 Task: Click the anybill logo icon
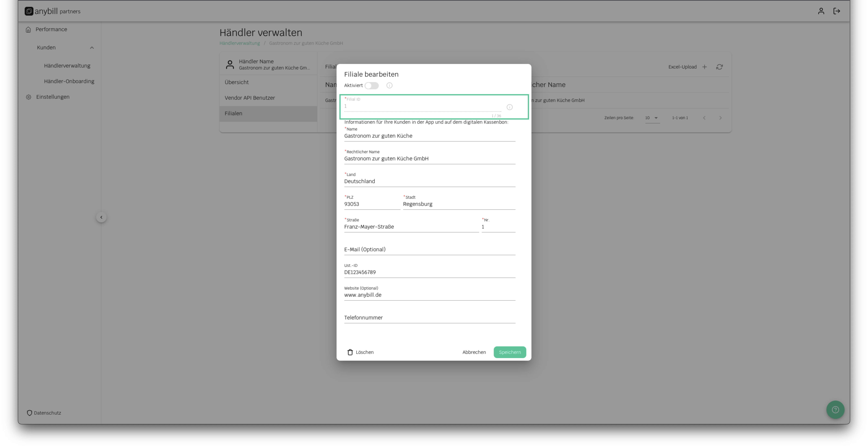coord(29,11)
